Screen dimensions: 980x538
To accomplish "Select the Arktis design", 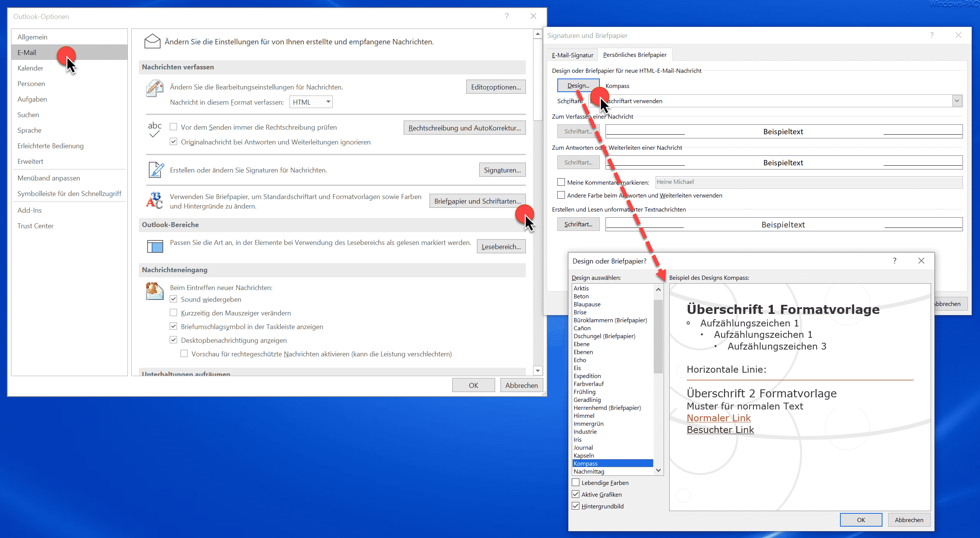I will click(x=613, y=288).
